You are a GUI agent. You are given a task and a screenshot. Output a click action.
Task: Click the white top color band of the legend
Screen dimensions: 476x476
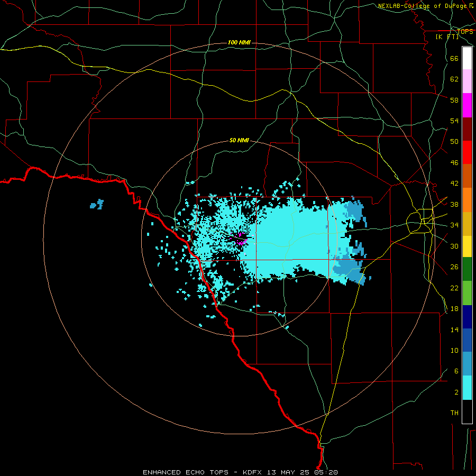(467, 58)
